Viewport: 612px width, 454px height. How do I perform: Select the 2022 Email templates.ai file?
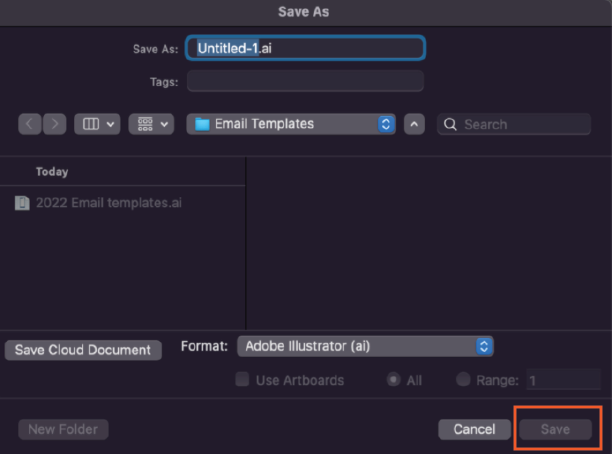point(108,202)
